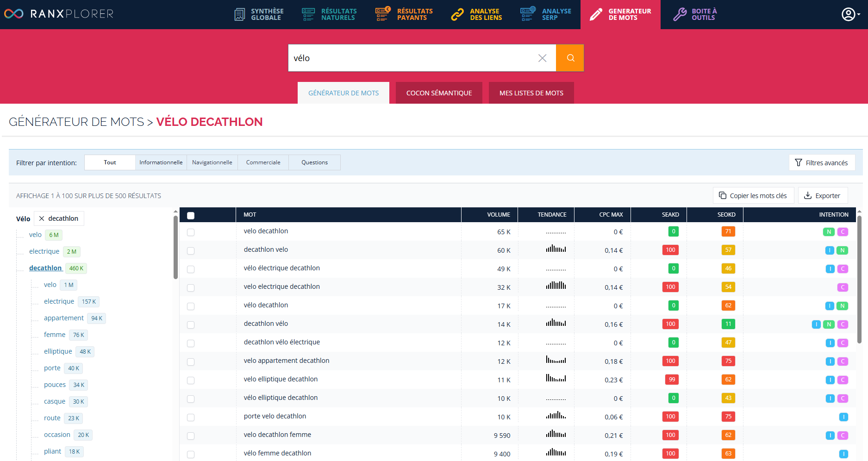Screen dimensions: 868x461
Task: Select top-level electrique 2 M tree item
Action: click(x=54, y=251)
